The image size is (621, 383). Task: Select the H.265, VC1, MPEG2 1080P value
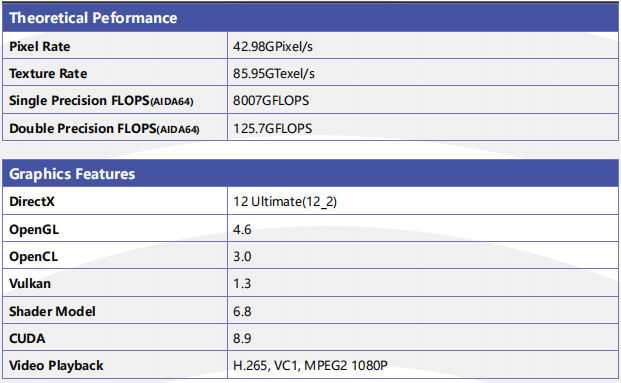[x=310, y=365]
